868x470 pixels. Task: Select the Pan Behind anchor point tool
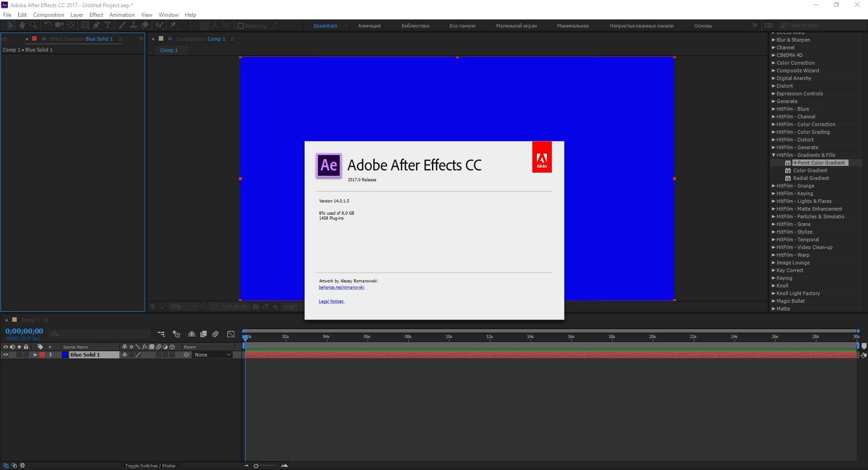[x=71, y=25]
